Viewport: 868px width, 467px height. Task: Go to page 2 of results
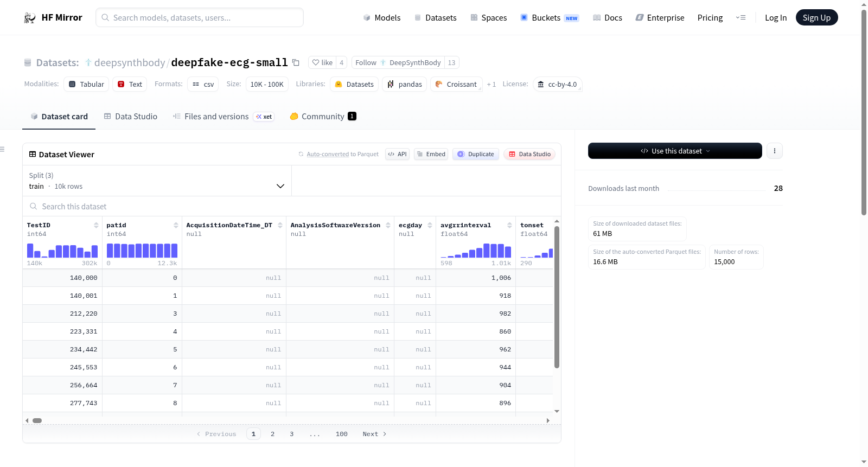click(x=272, y=434)
